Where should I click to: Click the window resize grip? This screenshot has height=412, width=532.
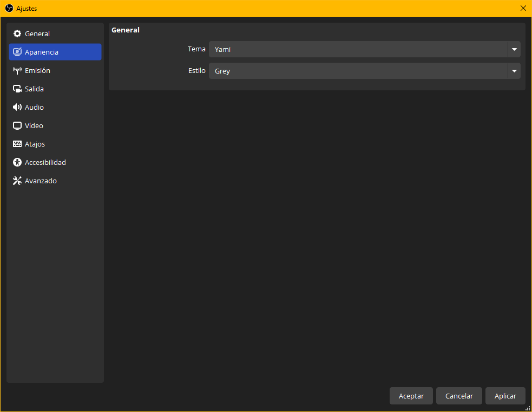click(528, 408)
